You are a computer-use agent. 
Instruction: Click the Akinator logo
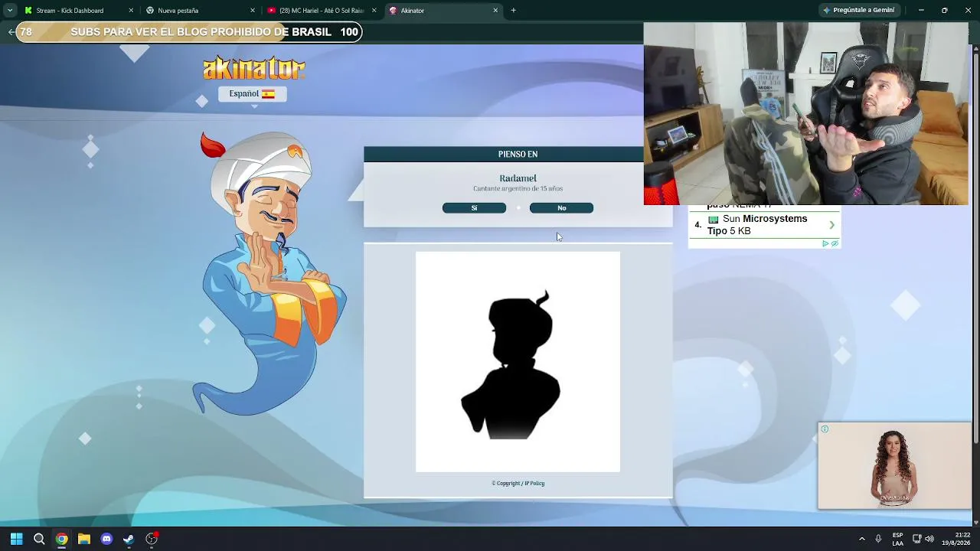click(x=254, y=68)
